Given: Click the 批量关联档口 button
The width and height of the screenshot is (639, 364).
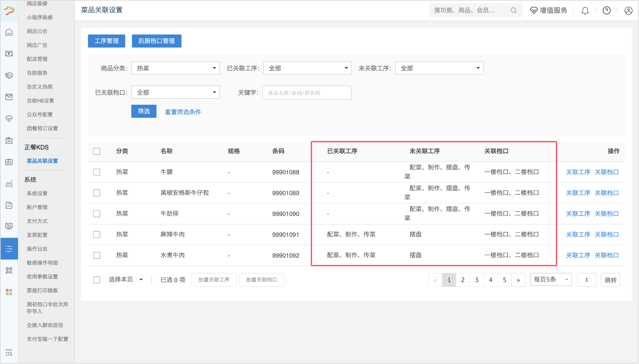Looking at the screenshot, I should (x=262, y=280).
